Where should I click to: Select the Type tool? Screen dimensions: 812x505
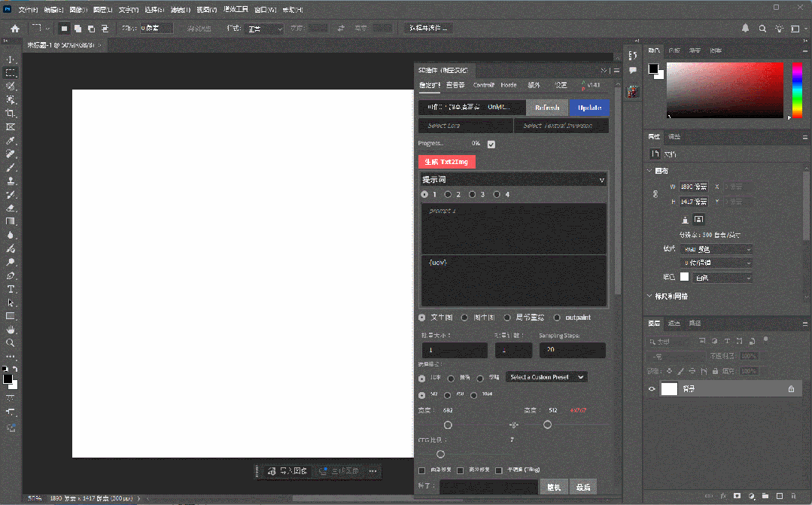(11, 289)
